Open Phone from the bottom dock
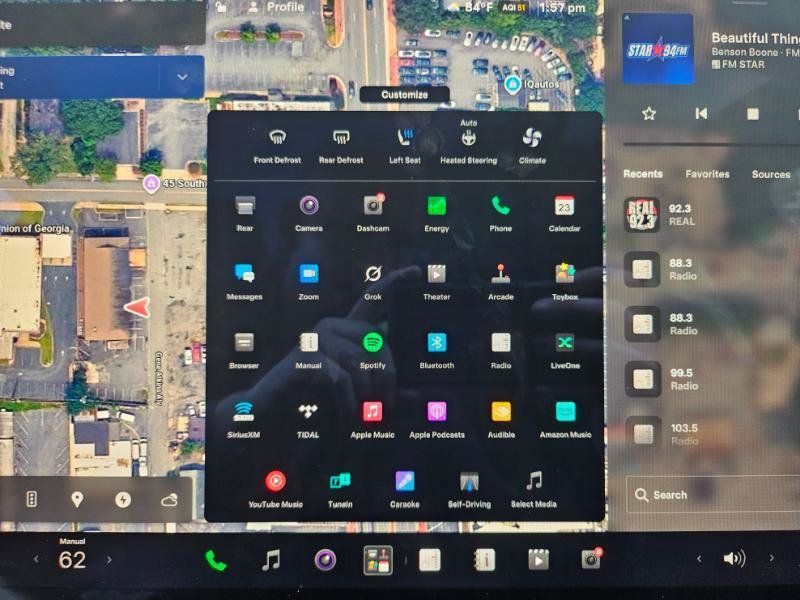The width and height of the screenshot is (800, 600). [x=216, y=561]
